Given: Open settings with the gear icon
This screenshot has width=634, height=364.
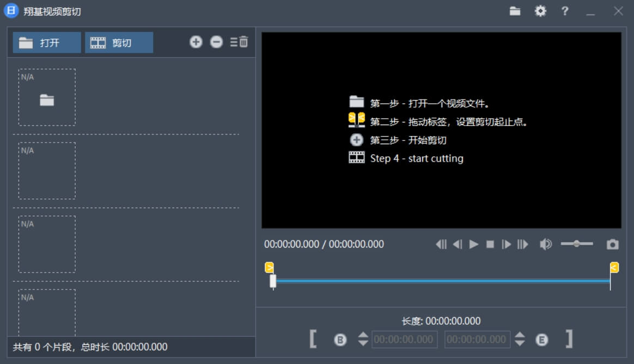Looking at the screenshot, I should 540,11.
